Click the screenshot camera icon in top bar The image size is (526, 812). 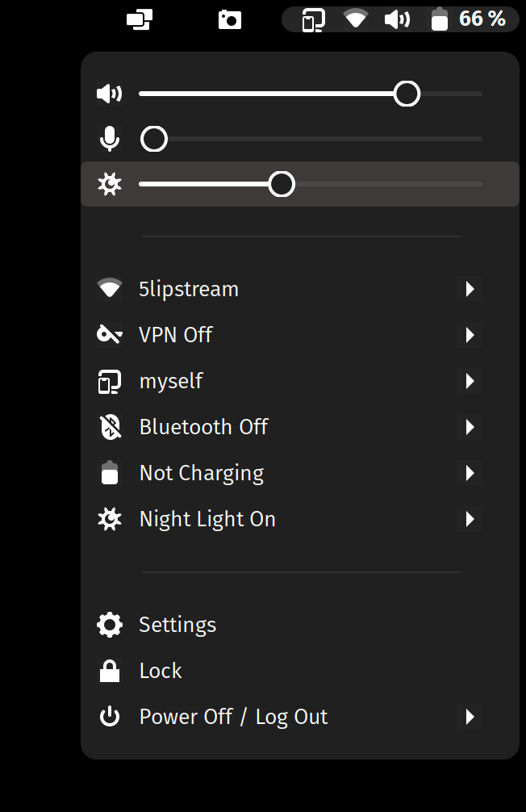[x=229, y=19]
